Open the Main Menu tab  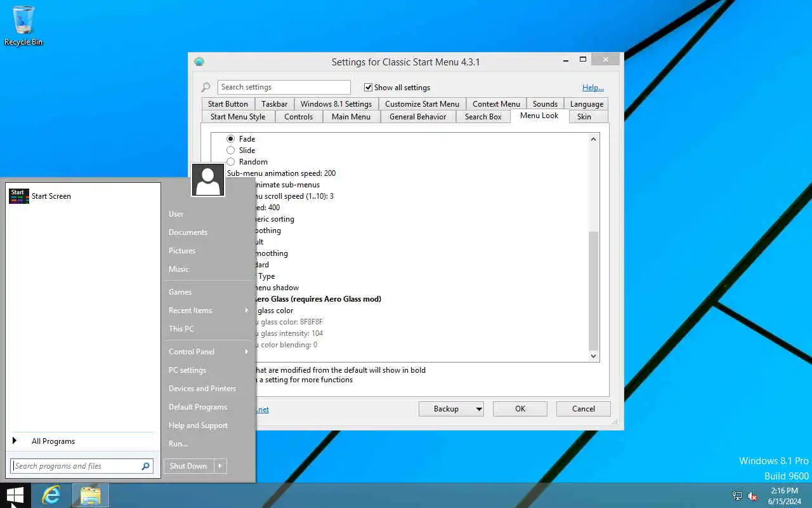(351, 117)
